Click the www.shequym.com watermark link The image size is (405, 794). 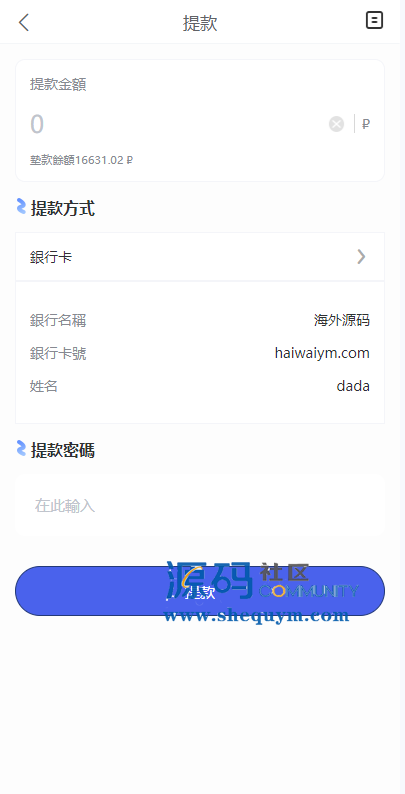[x=256, y=616]
